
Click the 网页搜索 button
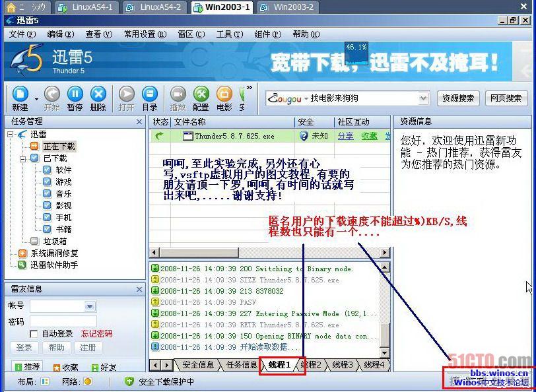pyautogui.click(x=506, y=98)
